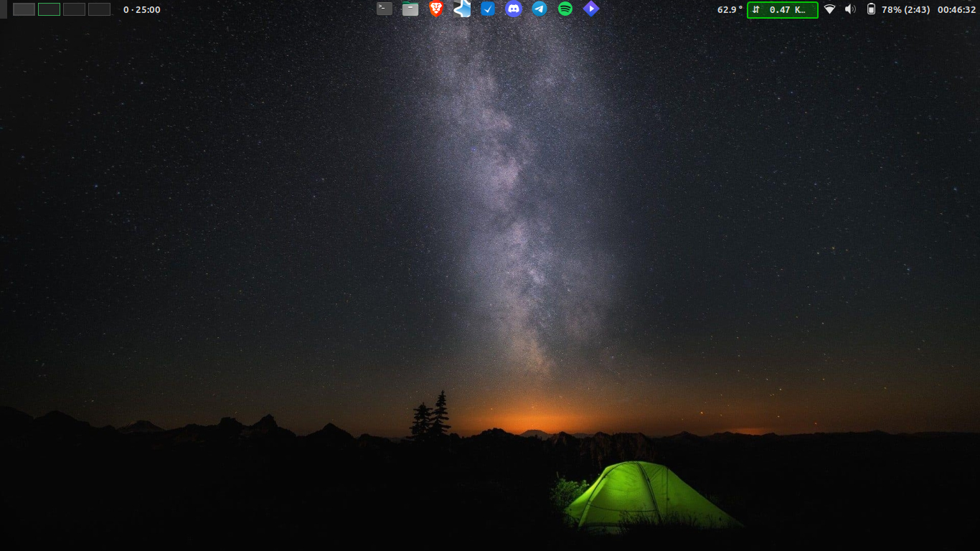
Task: Open the network speed monitor 0.47 K
Action: pos(783,9)
